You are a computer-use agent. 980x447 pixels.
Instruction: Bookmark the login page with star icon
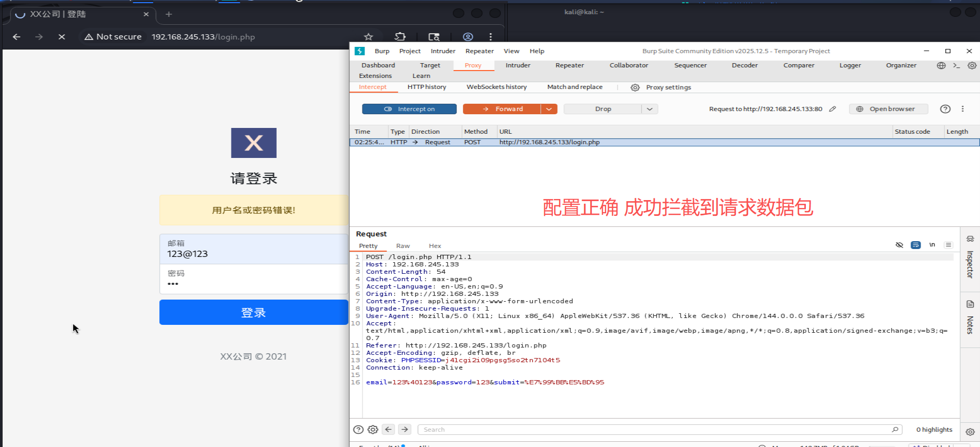(x=368, y=37)
